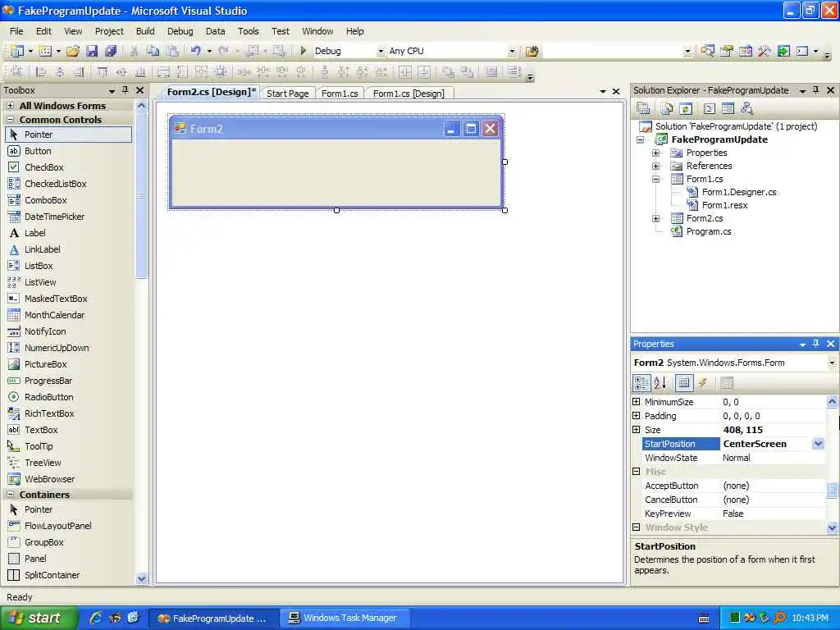The height and width of the screenshot is (630, 840).
Task: Click the Copy icon in the toolbar
Action: coord(153,51)
